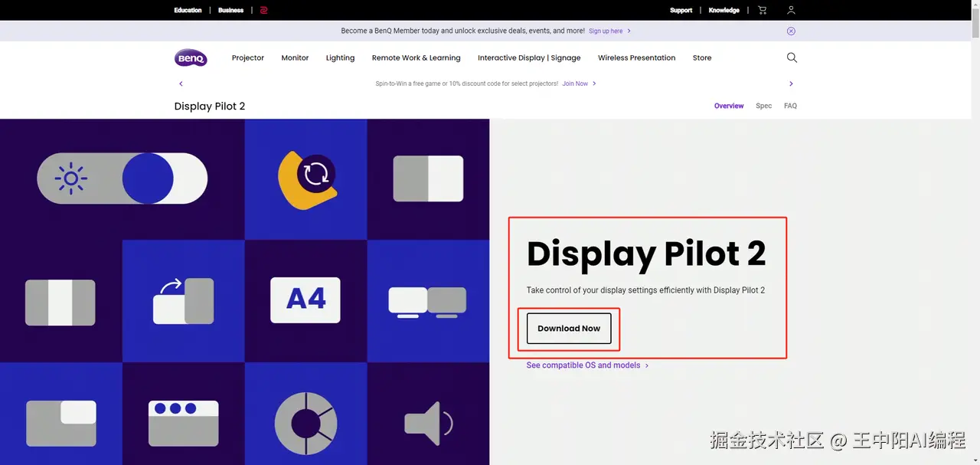Open the red ZOWIE brand icon

click(263, 10)
